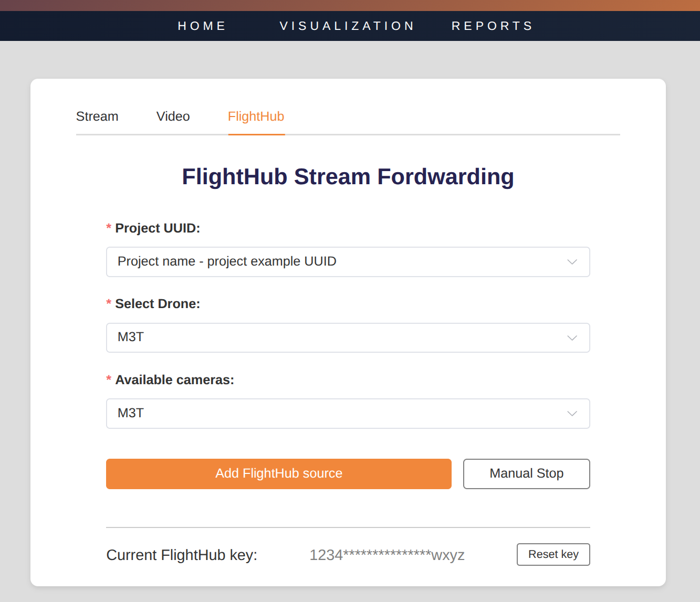
Task: Click the Select Drone field label
Action: point(158,304)
